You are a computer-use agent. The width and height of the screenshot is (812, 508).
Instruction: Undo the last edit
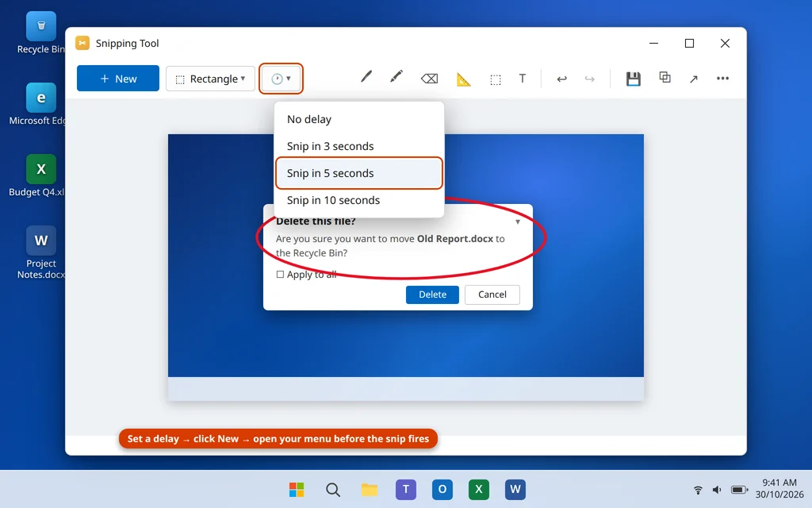561,79
